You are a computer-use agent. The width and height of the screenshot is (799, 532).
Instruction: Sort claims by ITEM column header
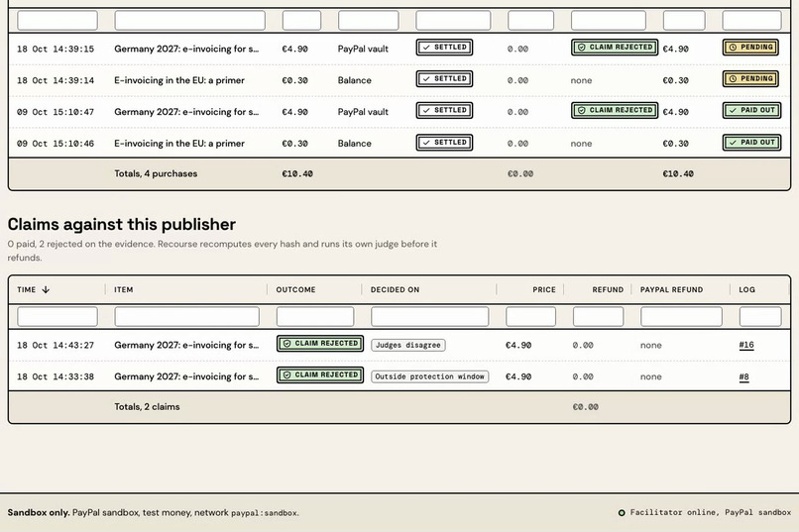pos(123,289)
